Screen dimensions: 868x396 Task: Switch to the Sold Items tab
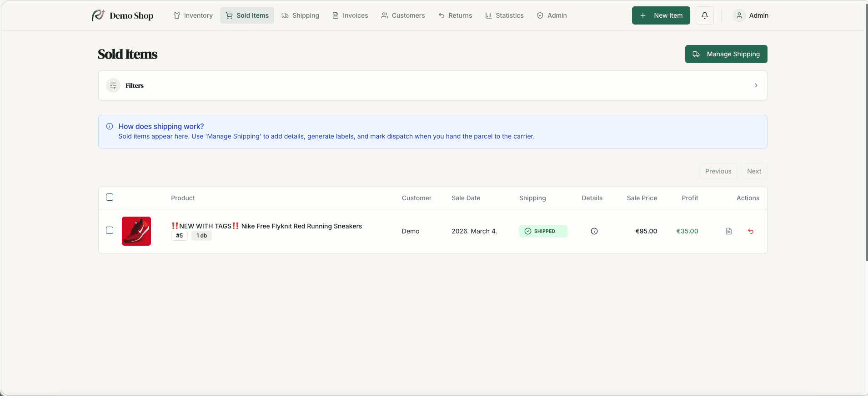[247, 15]
